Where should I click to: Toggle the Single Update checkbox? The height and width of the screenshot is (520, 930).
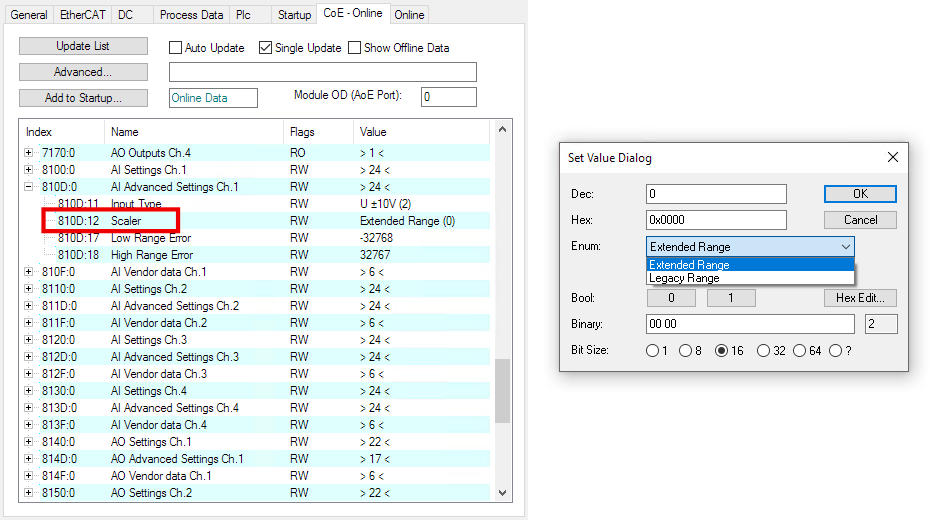pyautogui.click(x=266, y=47)
